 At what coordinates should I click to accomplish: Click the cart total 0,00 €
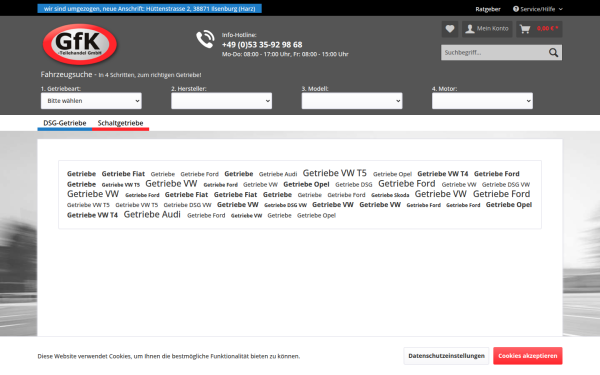(547, 28)
